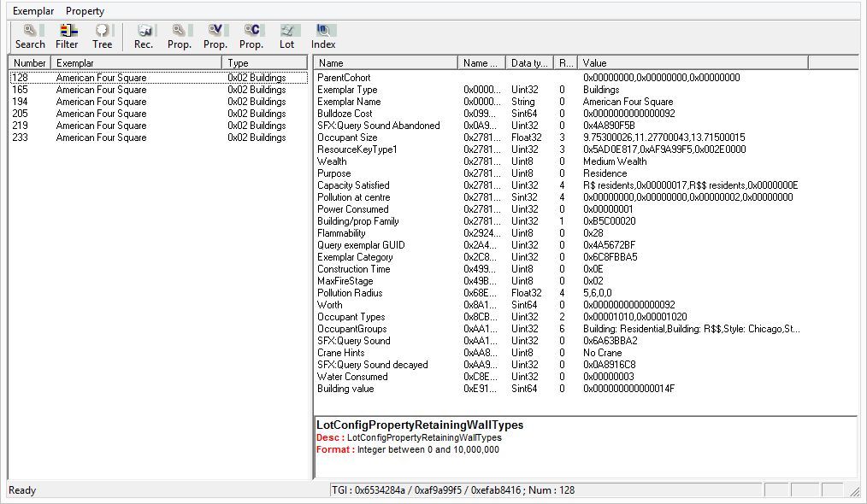Click the Prop. icon marked with C

point(251,37)
